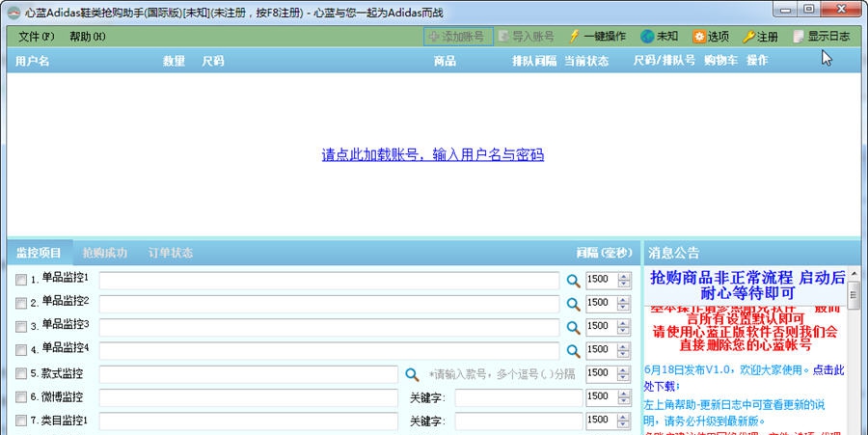Click the 数量 column header
This screenshot has height=435, width=868.
click(x=174, y=61)
